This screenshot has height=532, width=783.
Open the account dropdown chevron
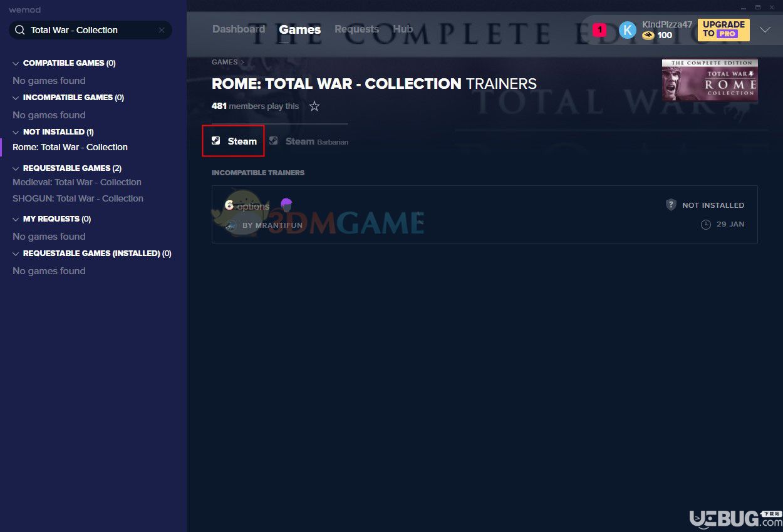(x=765, y=29)
